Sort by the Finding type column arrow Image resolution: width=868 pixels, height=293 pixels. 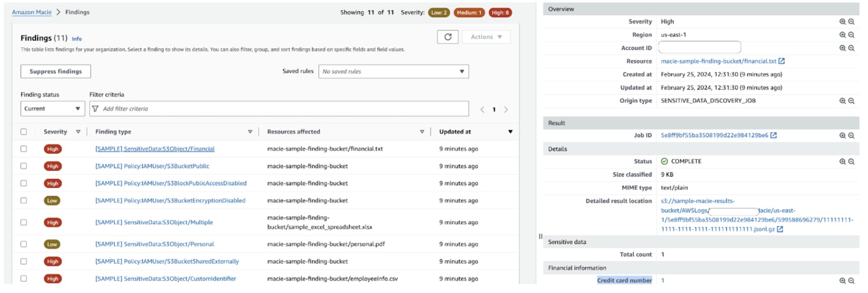250,132
